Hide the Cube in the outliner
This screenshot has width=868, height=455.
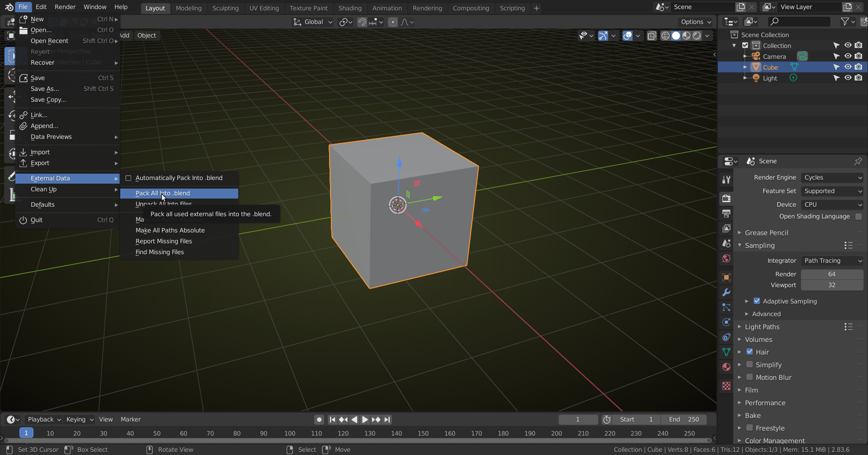click(848, 67)
